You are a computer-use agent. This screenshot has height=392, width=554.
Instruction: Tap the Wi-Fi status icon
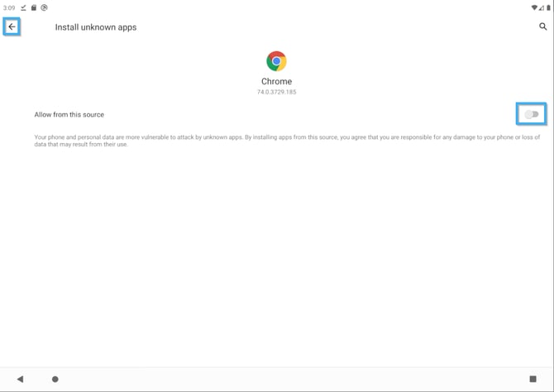point(534,7)
